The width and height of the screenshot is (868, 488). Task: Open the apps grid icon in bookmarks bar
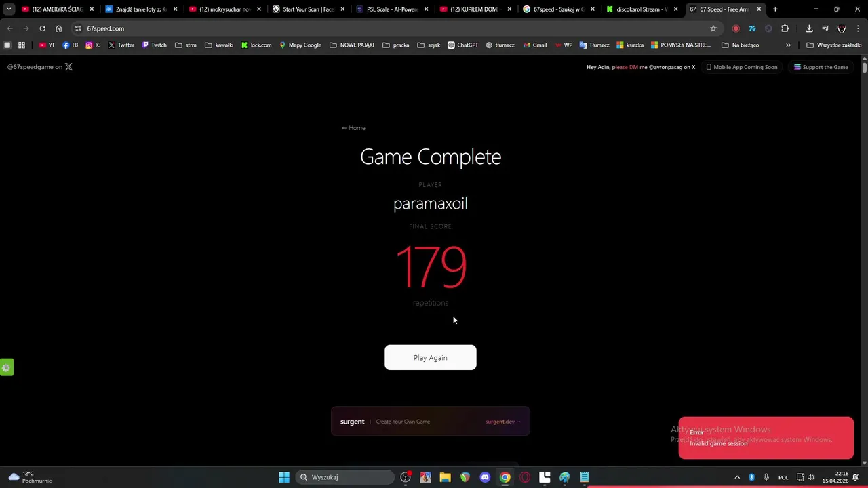22,45
